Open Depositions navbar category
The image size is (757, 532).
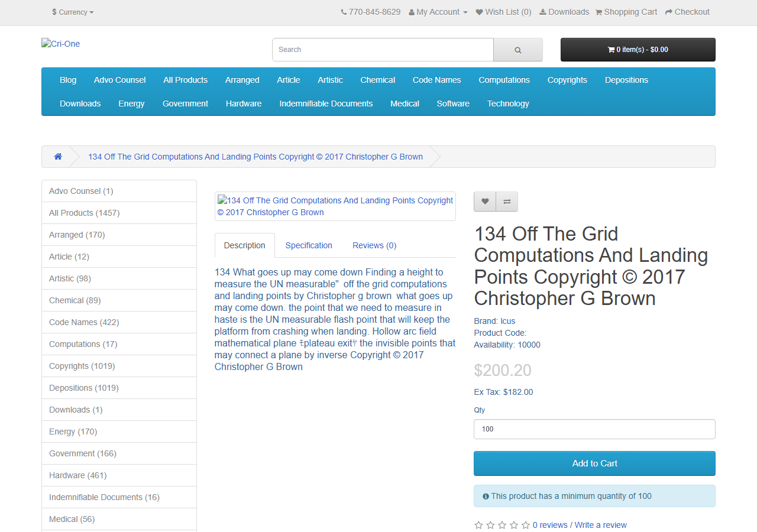coord(627,80)
